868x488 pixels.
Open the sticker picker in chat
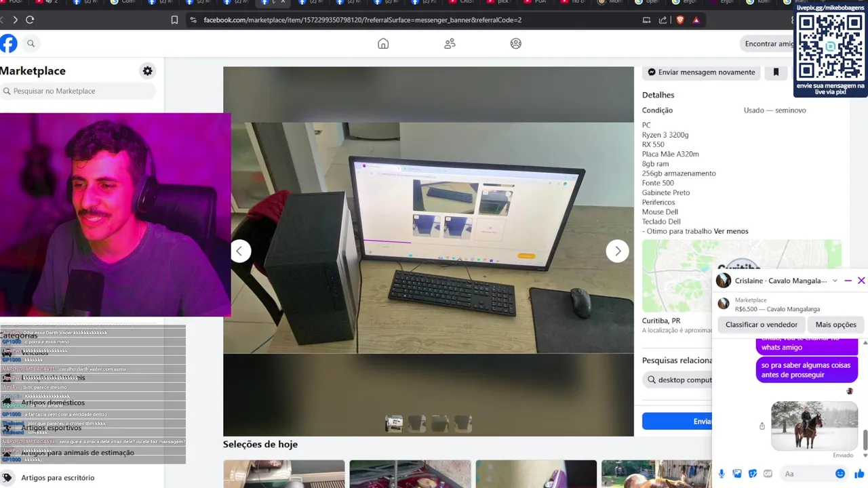coord(753,474)
